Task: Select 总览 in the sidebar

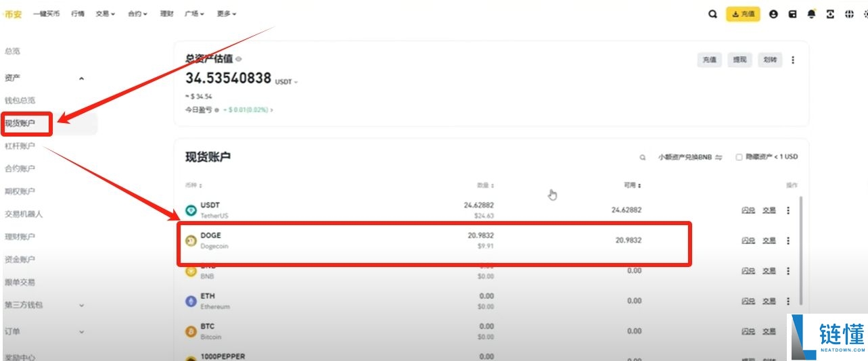Action: point(12,51)
